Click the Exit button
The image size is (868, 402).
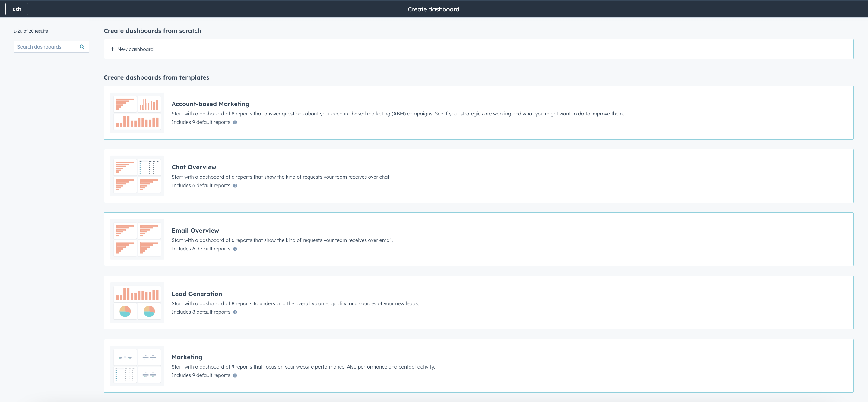[x=17, y=9]
